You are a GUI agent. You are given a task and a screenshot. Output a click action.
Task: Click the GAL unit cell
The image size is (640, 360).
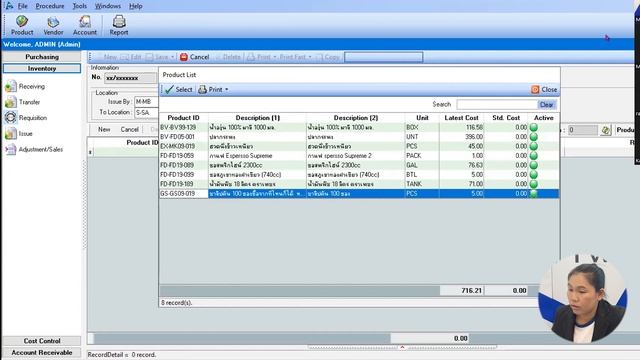[422, 165]
